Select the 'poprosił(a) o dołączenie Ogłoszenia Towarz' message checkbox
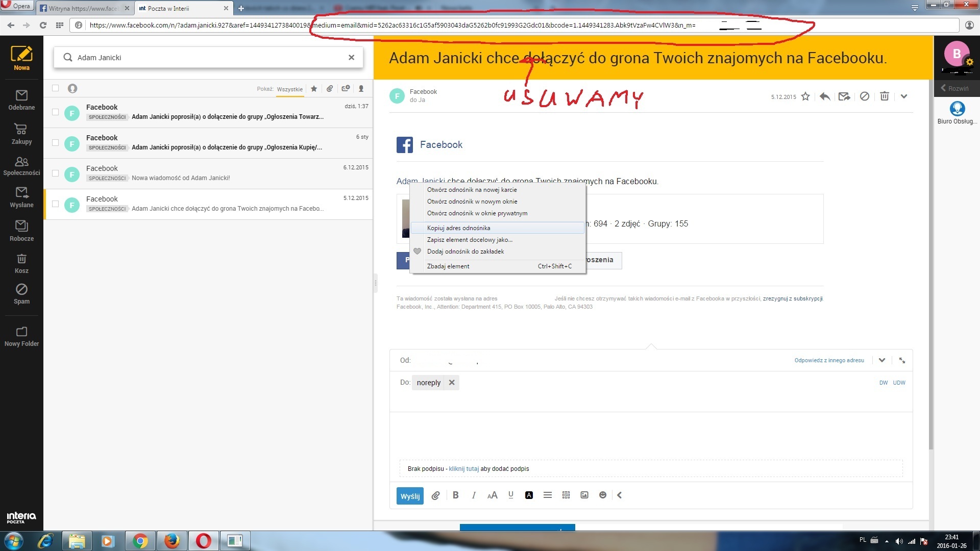This screenshot has width=980, height=551. pos(56,112)
